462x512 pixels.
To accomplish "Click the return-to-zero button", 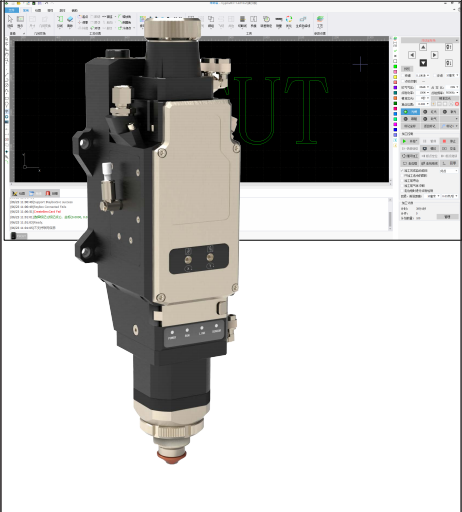I will pos(449,163).
